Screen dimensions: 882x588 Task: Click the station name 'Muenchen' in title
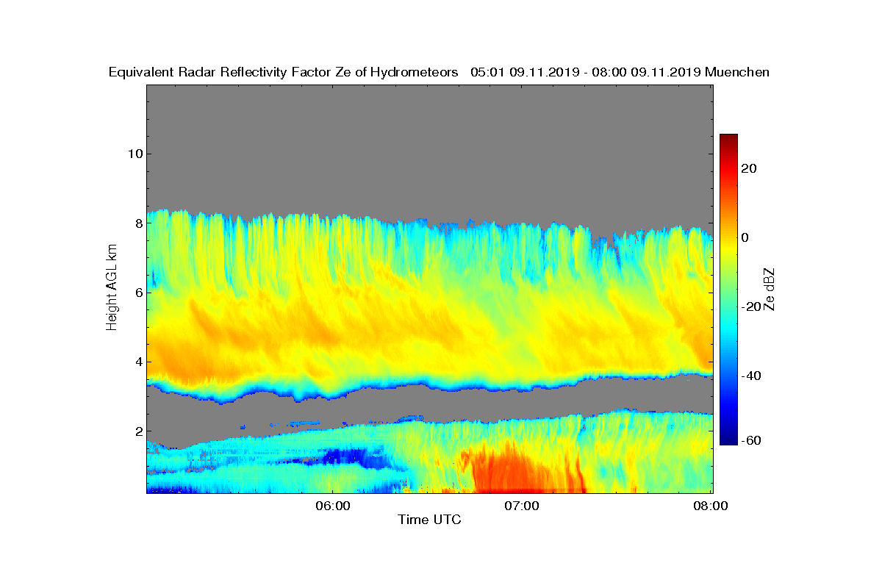(x=737, y=72)
